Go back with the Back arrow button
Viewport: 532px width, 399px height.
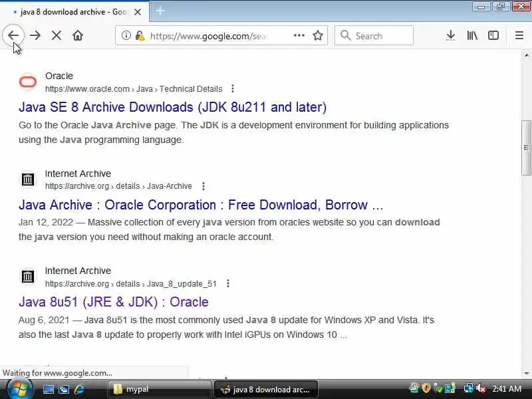13,35
